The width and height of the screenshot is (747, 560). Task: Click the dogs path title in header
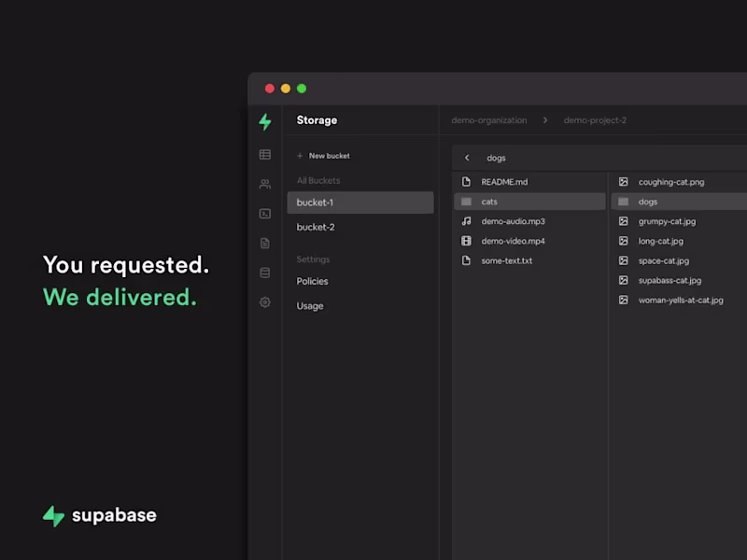(x=496, y=158)
